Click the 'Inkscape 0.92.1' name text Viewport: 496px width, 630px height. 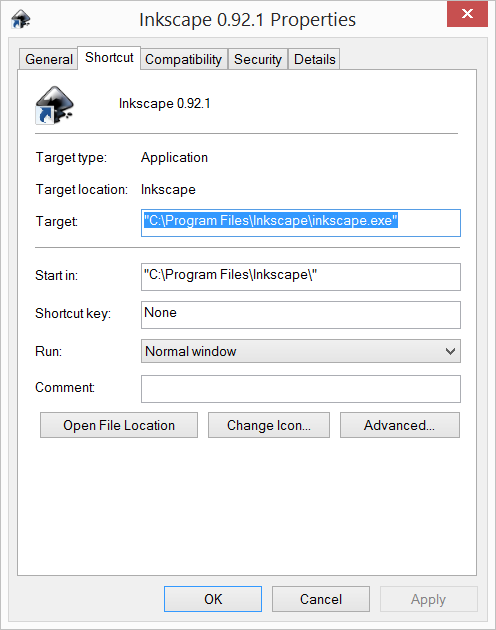164,104
